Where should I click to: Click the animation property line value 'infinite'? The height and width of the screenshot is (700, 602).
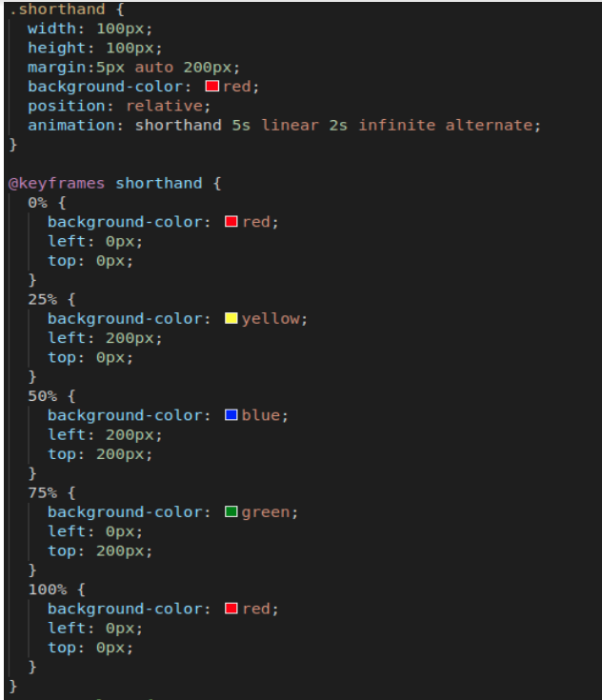pyautogui.click(x=396, y=126)
